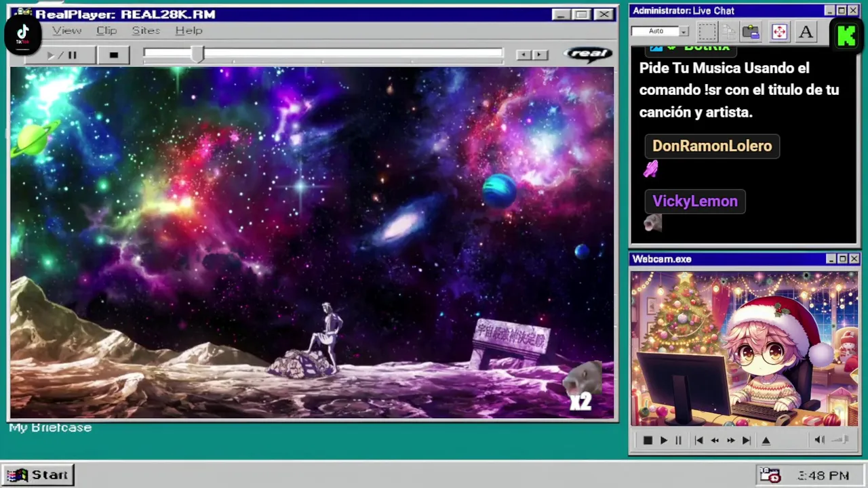Fast forward in Webcam.exe player

pos(730,441)
